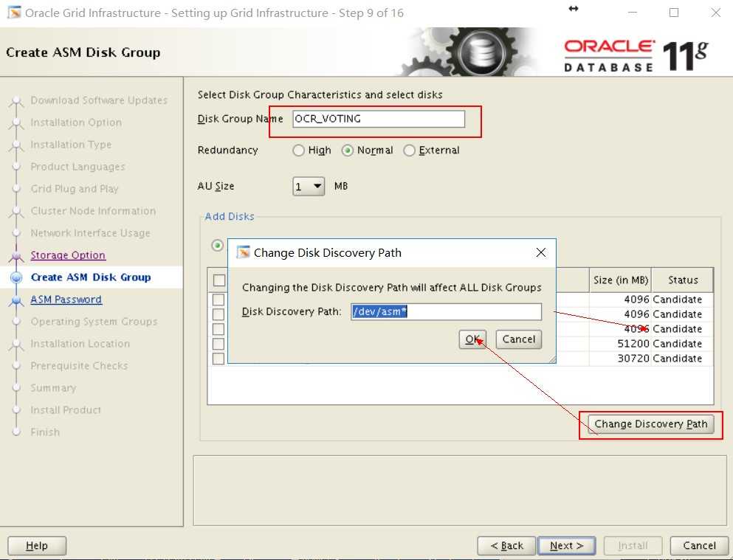Select the radio button under Add Disks

[x=217, y=245]
